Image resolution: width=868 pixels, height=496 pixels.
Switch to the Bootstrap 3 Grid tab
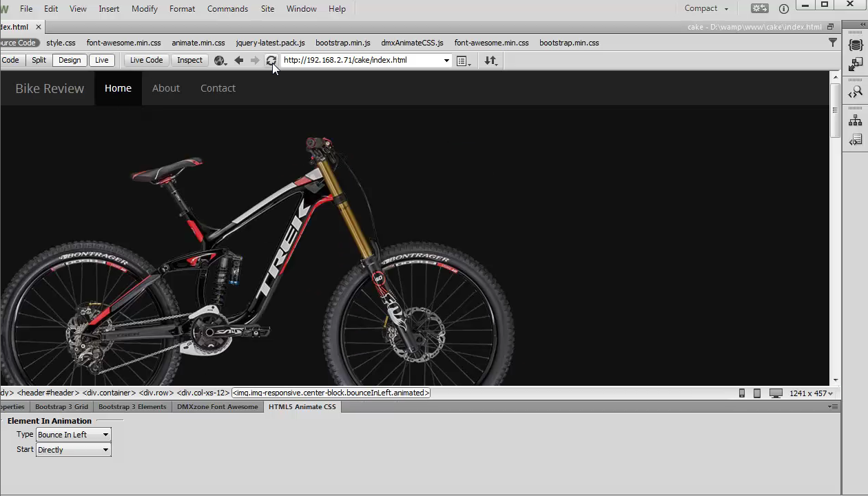[62, 407]
